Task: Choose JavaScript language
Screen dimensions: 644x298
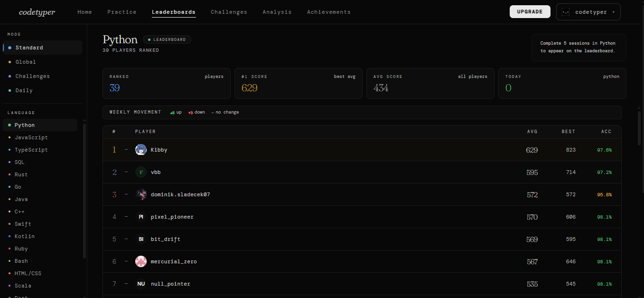Action: coord(40,137)
